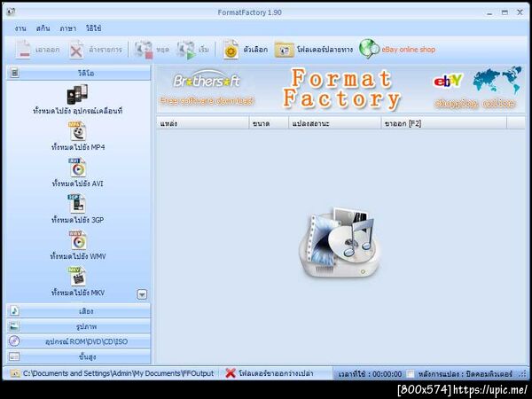
Task: Click the Stop (หยุด) toolbar icon
Action: click(144, 51)
